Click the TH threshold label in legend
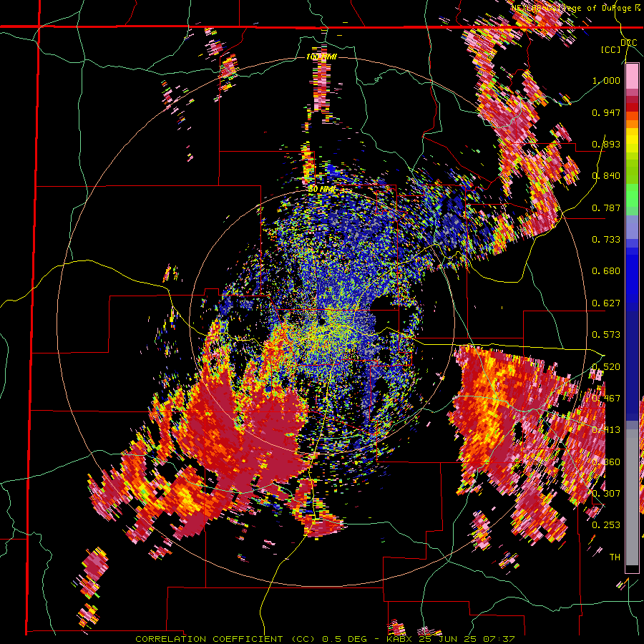This screenshot has height=644, width=644. point(615,557)
